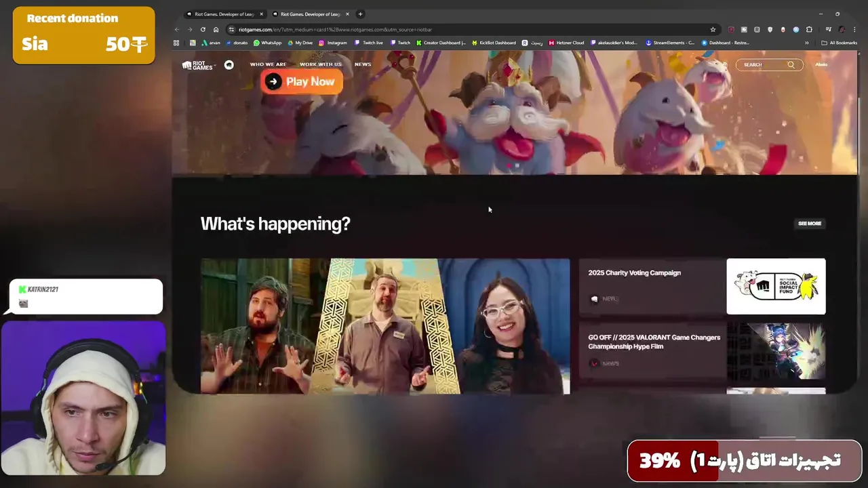Image resolution: width=868 pixels, height=488 pixels.
Task: Click the akelasoldier's Mod bookmark
Action: pyautogui.click(x=614, y=43)
